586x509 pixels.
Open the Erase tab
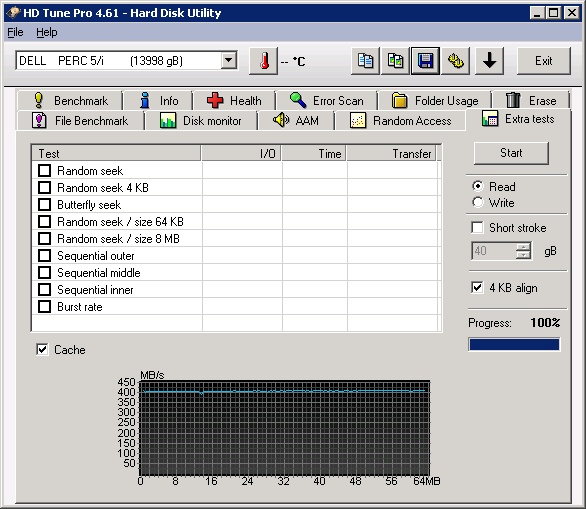point(531,101)
